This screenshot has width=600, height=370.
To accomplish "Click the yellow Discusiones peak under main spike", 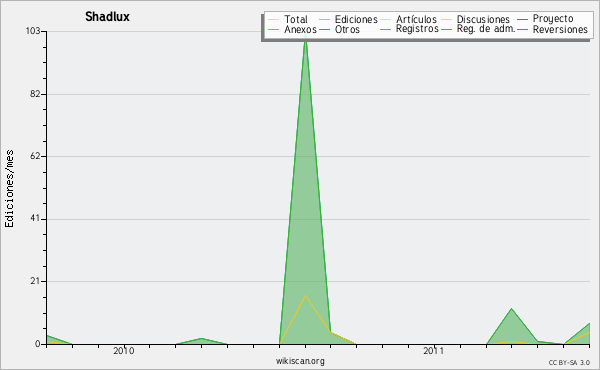I will point(305,296).
